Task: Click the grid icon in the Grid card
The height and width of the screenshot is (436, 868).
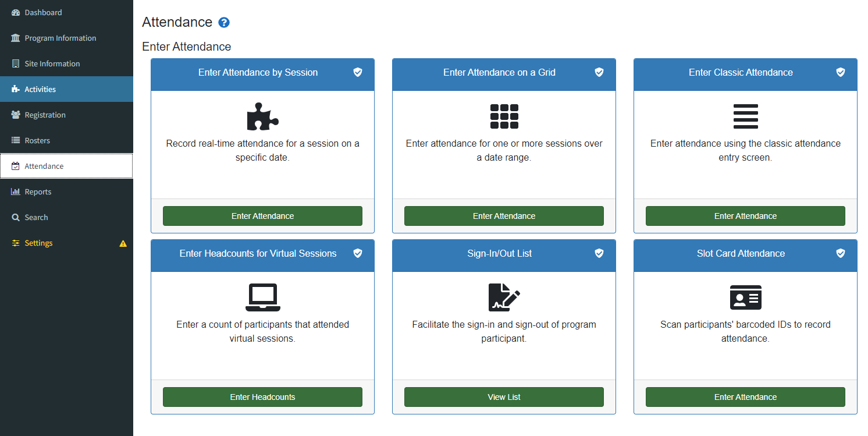Action: coord(504,116)
